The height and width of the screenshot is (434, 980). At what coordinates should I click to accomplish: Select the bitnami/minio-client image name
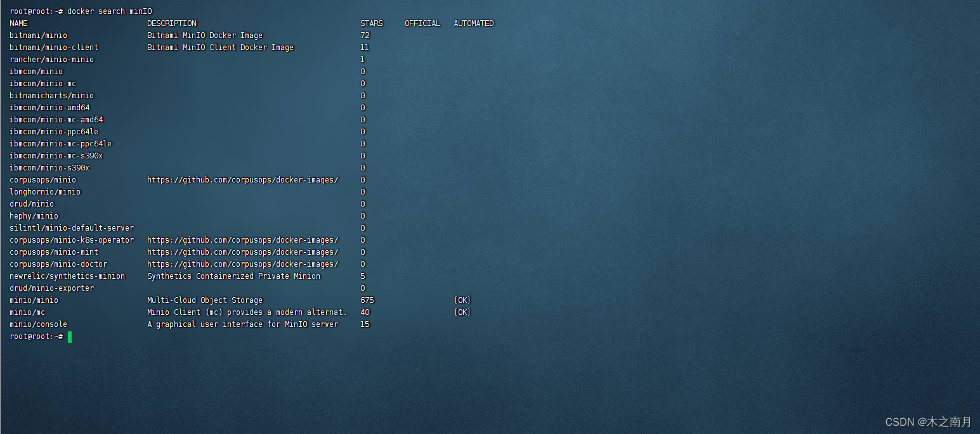(x=54, y=48)
